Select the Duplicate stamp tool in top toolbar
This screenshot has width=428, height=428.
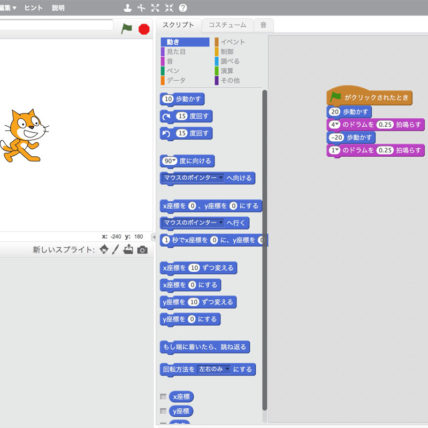pos(127,8)
